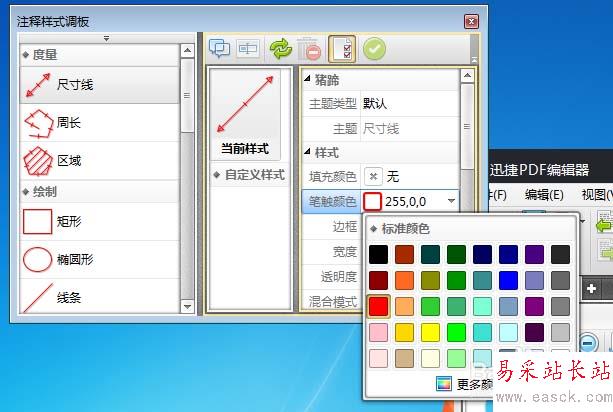The image size is (613, 412).
Task: Pick the light pink color swatch
Action: point(378,332)
